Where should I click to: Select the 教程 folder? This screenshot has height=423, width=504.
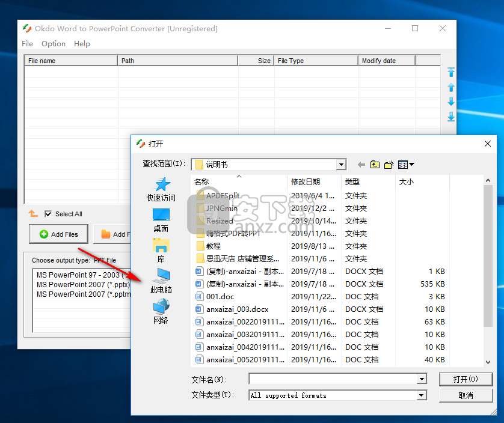pyautogui.click(x=208, y=246)
